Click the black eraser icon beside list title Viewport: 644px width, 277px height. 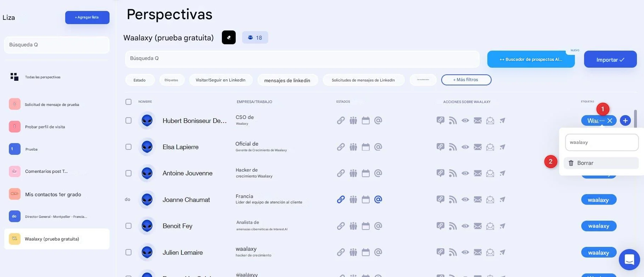[x=229, y=38]
